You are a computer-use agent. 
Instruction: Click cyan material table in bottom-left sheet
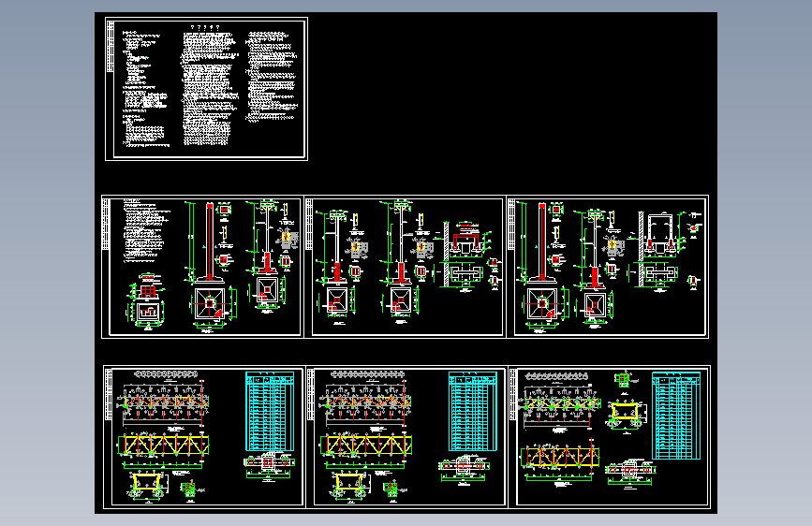[270, 411]
